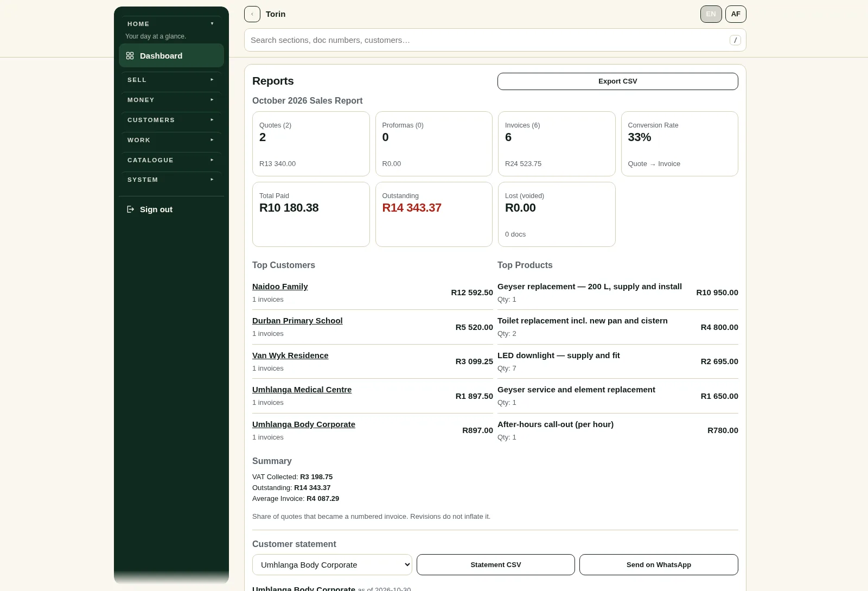Open Van Wyk Residence link
The width and height of the screenshot is (868, 591).
290,355
